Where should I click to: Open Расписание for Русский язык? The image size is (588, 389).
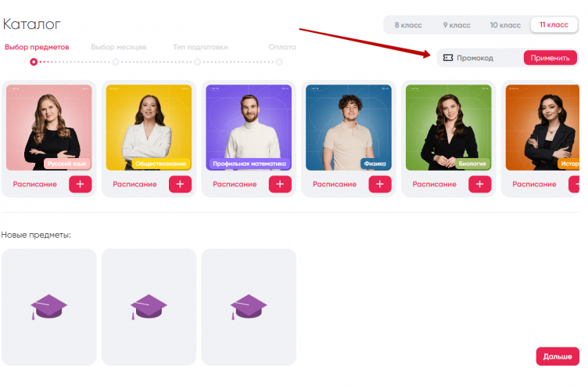[35, 185]
